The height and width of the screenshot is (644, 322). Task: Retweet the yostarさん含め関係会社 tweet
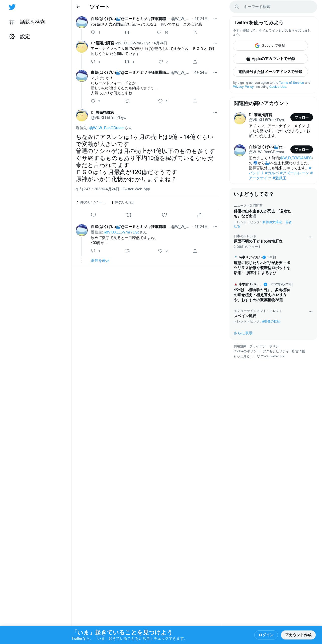point(127,32)
